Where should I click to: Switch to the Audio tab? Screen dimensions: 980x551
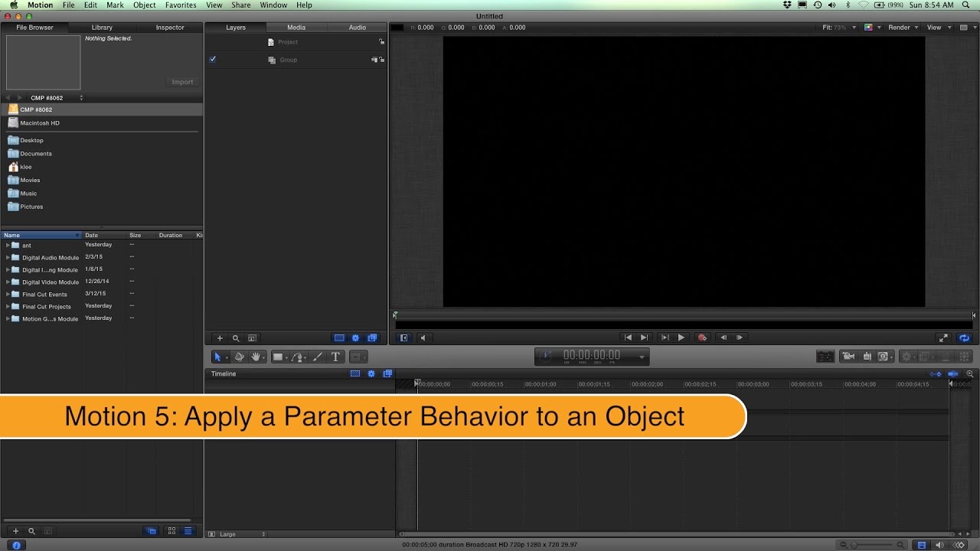[x=358, y=28]
